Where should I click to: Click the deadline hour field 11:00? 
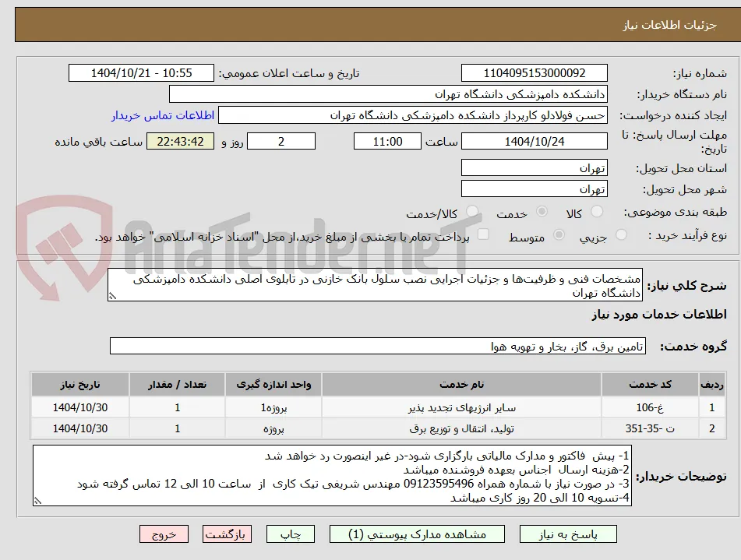click(387, 141)
